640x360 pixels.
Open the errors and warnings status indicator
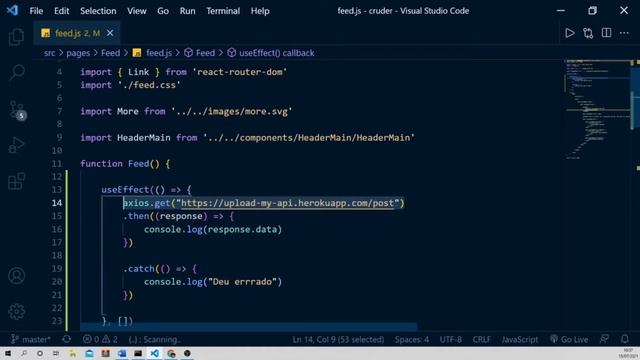[100, 340]
